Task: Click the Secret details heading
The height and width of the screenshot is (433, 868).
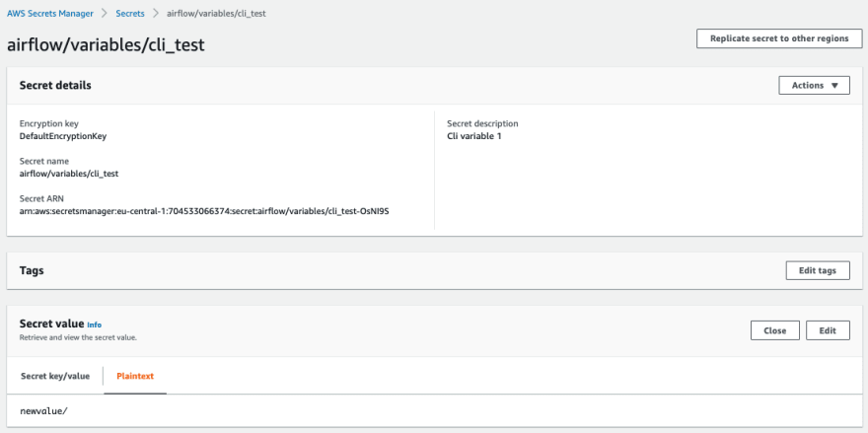Action: tap(55, 85)
